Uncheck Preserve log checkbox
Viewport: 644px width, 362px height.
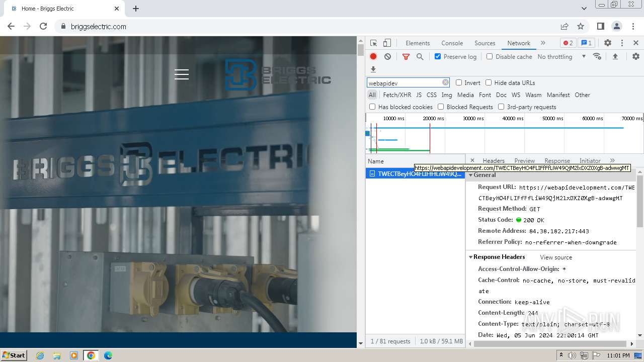(x=438, y=56)
